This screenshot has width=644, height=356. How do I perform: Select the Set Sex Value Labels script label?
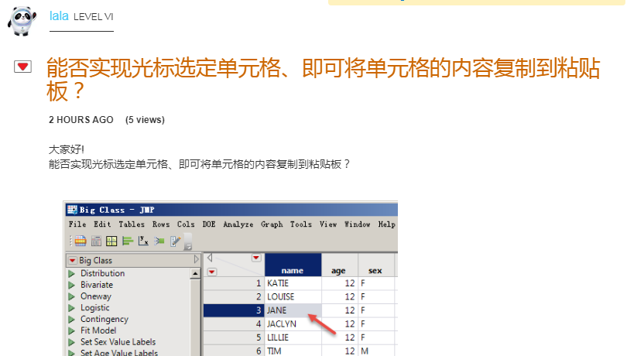118,342
